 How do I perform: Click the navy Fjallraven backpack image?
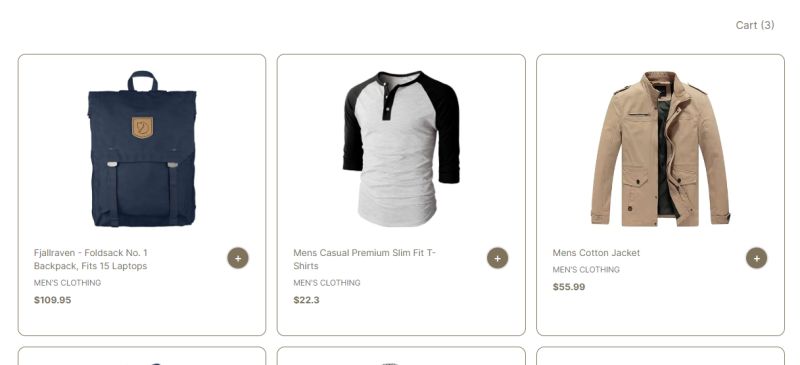pyautogui.click(x=142, y=149)
